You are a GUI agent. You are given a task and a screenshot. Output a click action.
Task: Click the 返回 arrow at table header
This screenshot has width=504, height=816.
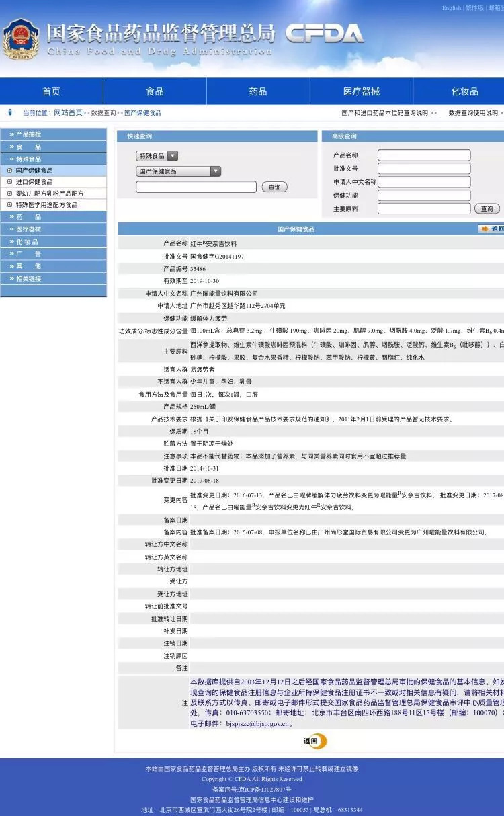click(x=491, y=229)
